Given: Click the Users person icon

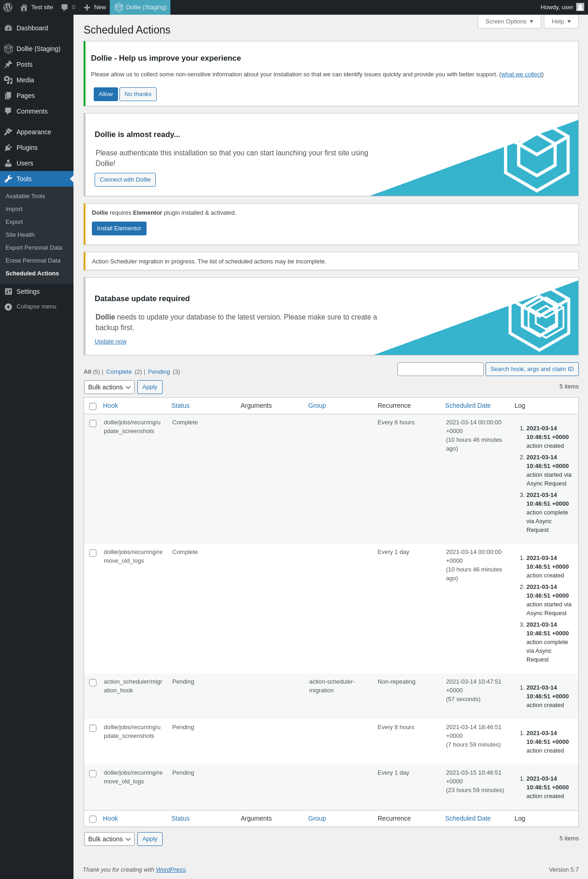Looking at the screenshot, I should point(8,163).
